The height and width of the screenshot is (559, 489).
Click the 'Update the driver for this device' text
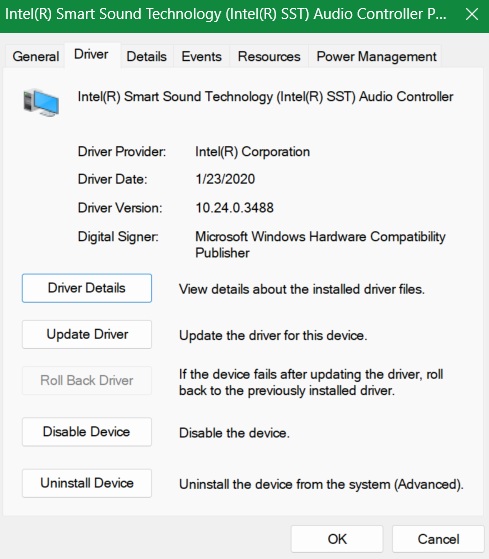click(x=273, y=335)
